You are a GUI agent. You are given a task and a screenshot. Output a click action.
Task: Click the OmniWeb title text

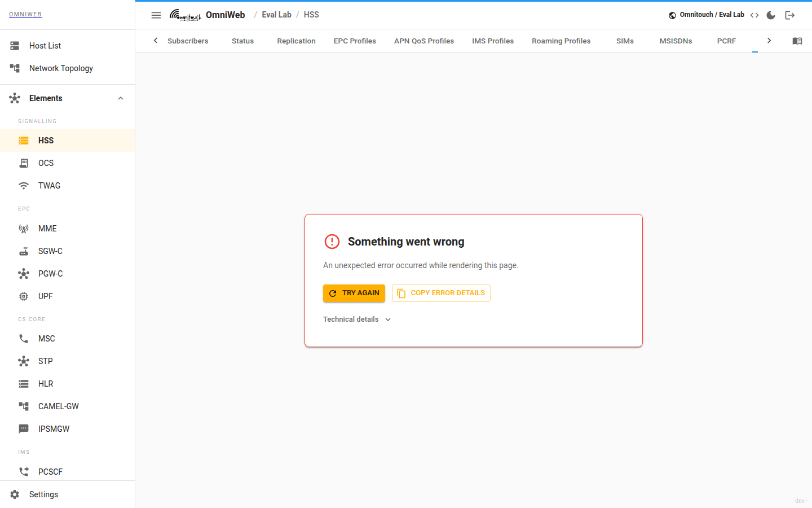[x=225, y=15]
